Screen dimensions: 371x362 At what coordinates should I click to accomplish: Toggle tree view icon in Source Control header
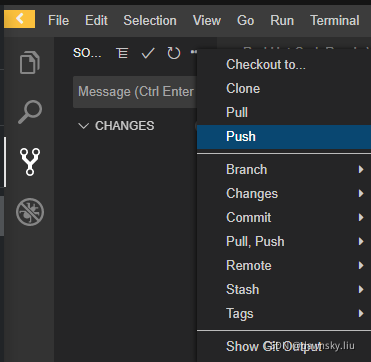(122, 53)
